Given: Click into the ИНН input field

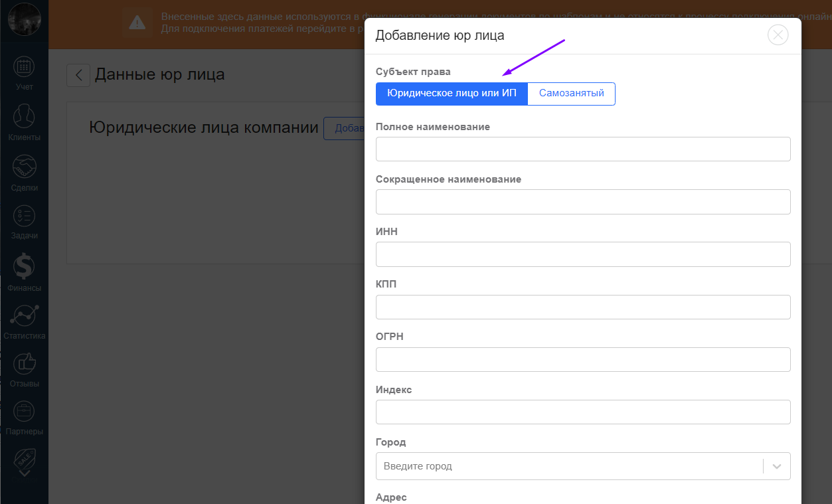Looking at the screenshot, I should [583, 254].
